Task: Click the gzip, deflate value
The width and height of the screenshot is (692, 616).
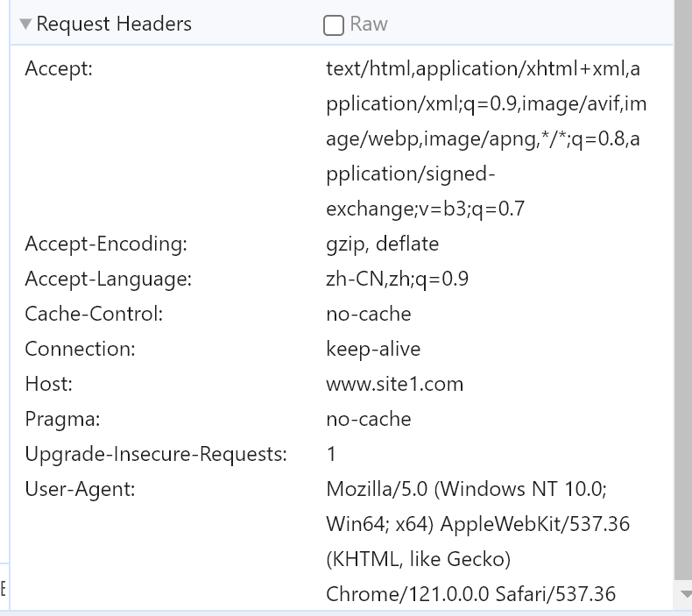Action: [383, 244]
